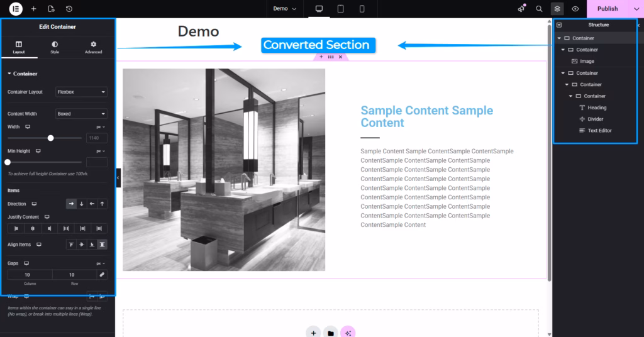Set Align Items to end
The width and height of the screenshot is (644, 337).
(92, 245)
